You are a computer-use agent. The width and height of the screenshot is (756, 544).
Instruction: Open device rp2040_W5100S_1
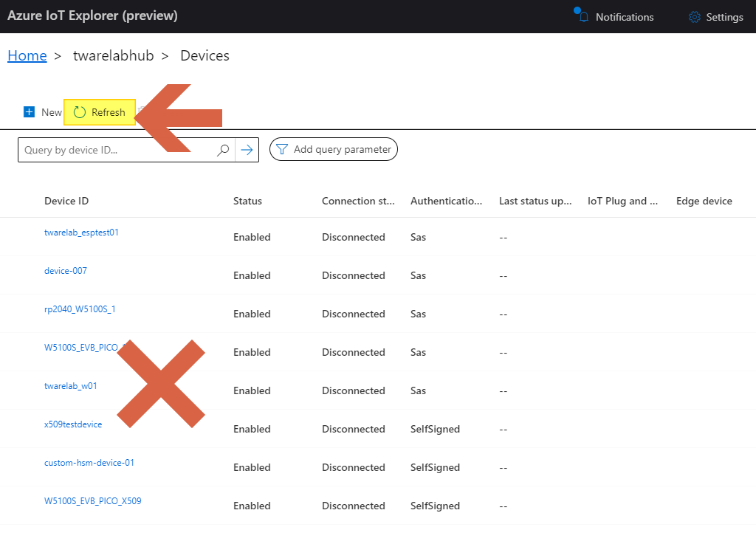pyautogui.click(x=80, y=309)
